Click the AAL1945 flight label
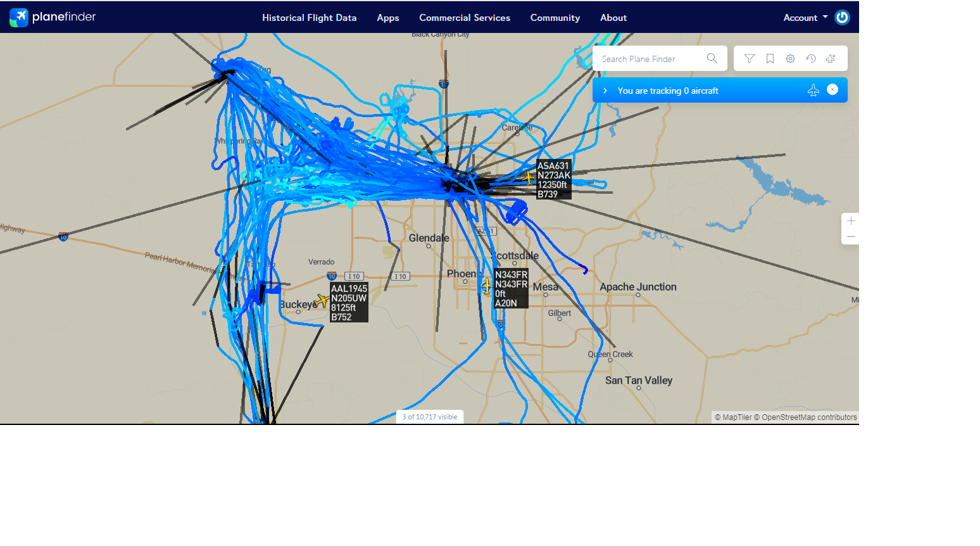 349,303
